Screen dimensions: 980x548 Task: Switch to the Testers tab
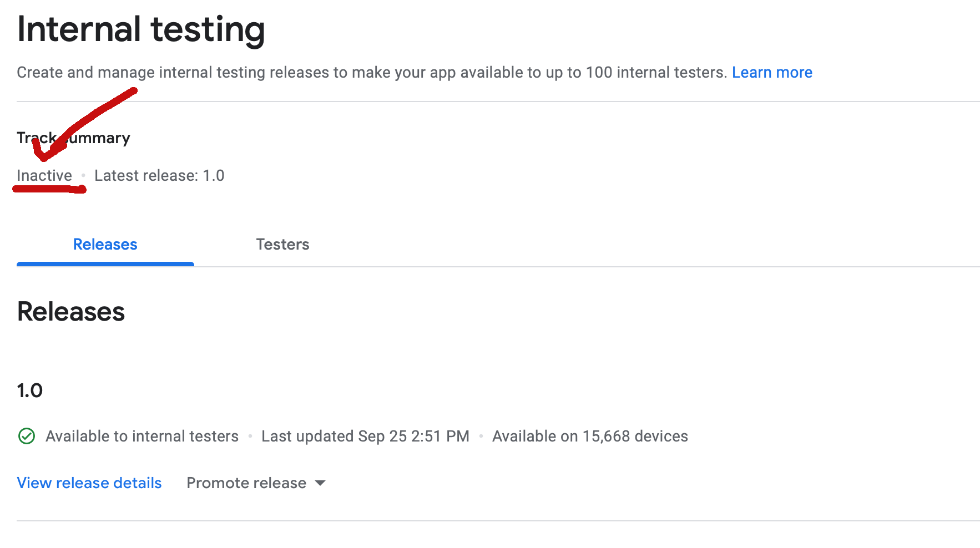pyautogui.click(x=282, y=244)
